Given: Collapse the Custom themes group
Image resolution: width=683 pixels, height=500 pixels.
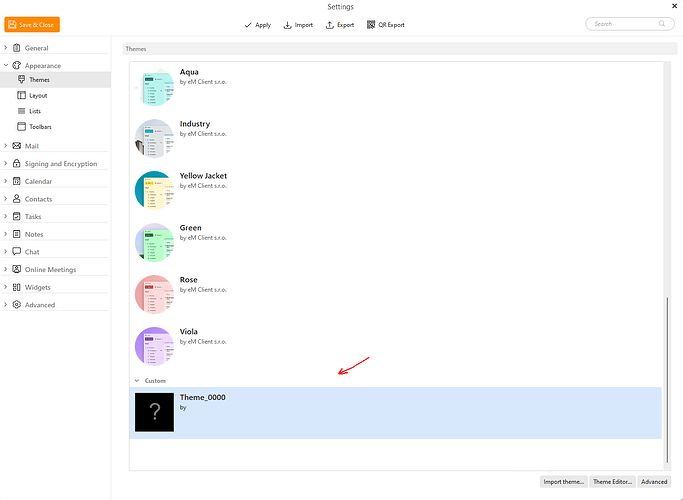Looking at the screenshot, I should (x=137, y=381).
